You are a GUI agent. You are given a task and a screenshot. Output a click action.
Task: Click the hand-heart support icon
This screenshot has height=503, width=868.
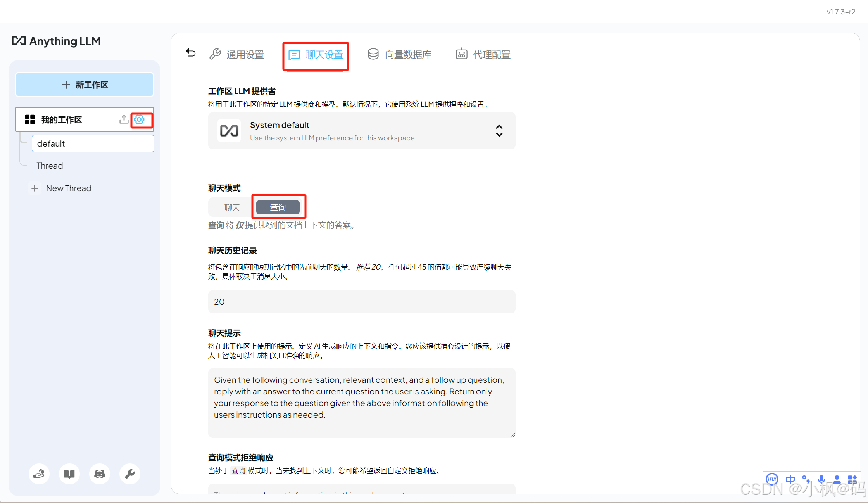(x=39, y=474)
